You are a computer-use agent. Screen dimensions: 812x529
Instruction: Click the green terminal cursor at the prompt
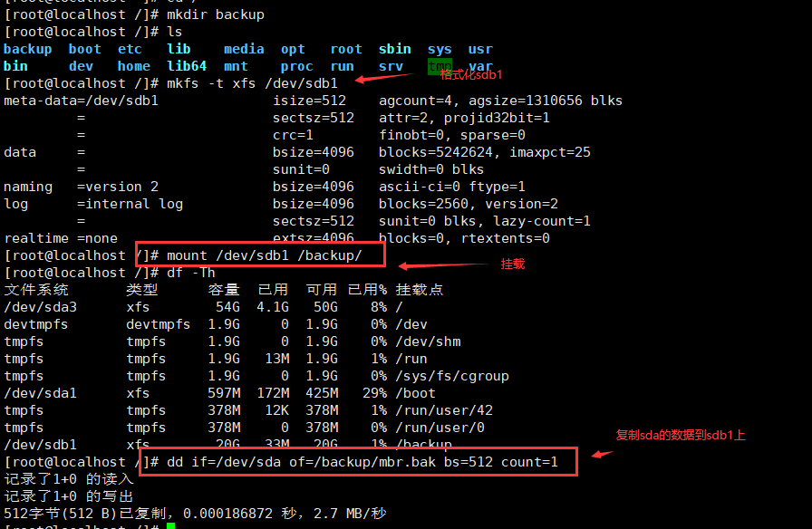[171, 526]
